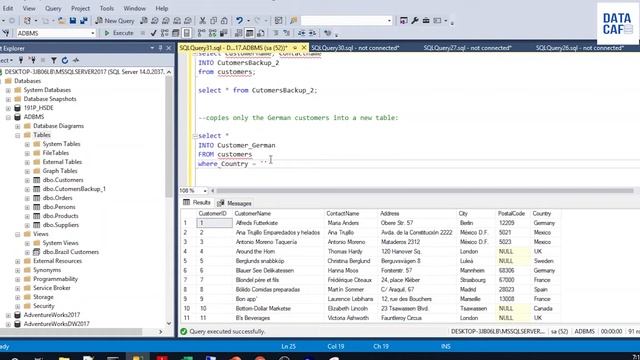Select the dbo.Brazil Customers view
Viewport: 640px width, 360px height.
[71, 252]
